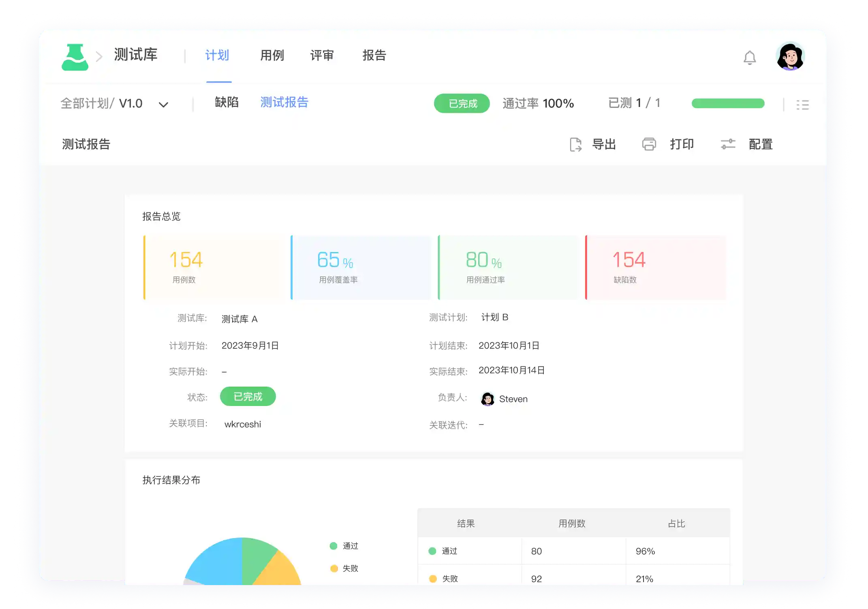Click the 用例数 column header
Image resolution: width=868 pixels, height=609 pixels.
[572, 524]
